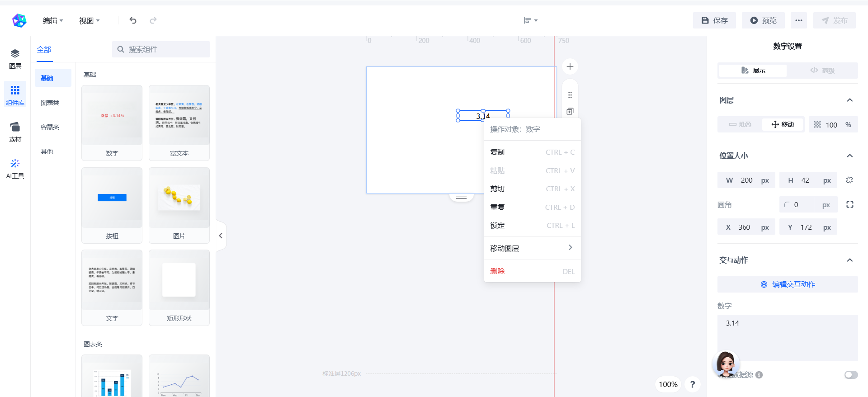Open the AI工具 panel
This screenshot has height=397, width=868.
point(15,169)
